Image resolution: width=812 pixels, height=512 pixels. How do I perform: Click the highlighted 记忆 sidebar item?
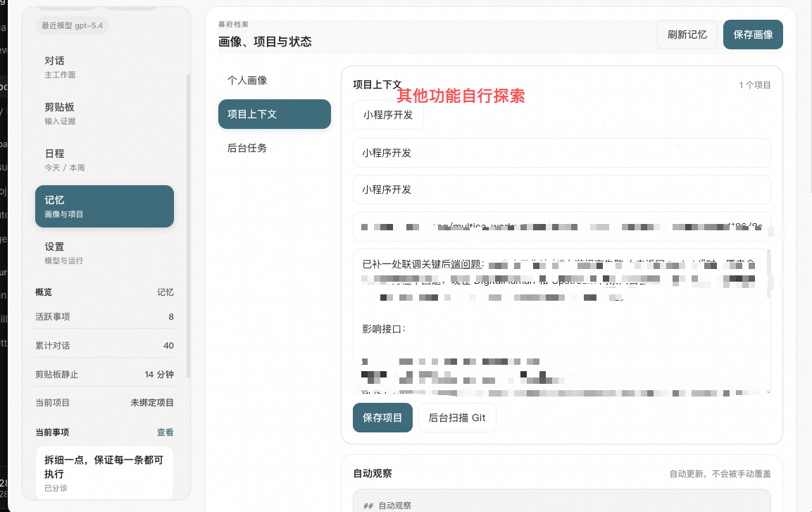pos(104,206)
